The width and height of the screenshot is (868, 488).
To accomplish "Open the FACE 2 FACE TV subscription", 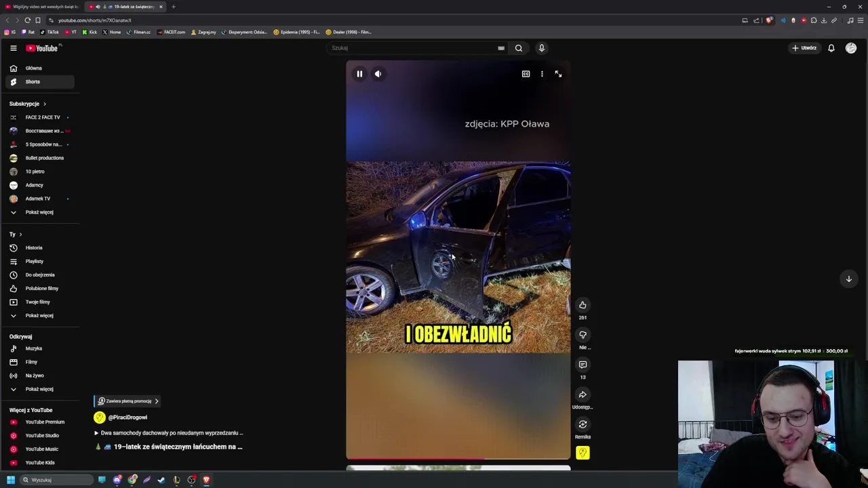I will pos(40,117).
